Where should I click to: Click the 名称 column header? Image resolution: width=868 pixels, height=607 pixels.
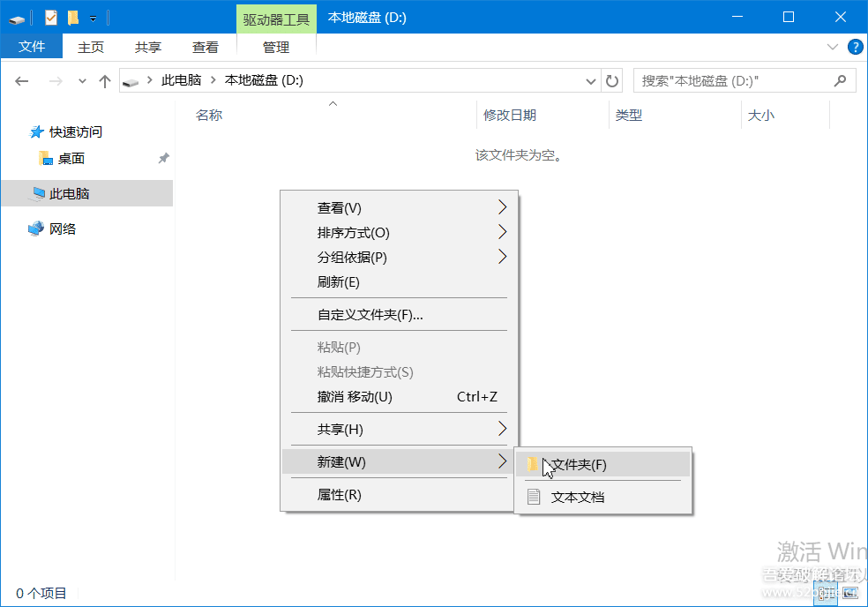pyautogui.click(x=209, y=116)
